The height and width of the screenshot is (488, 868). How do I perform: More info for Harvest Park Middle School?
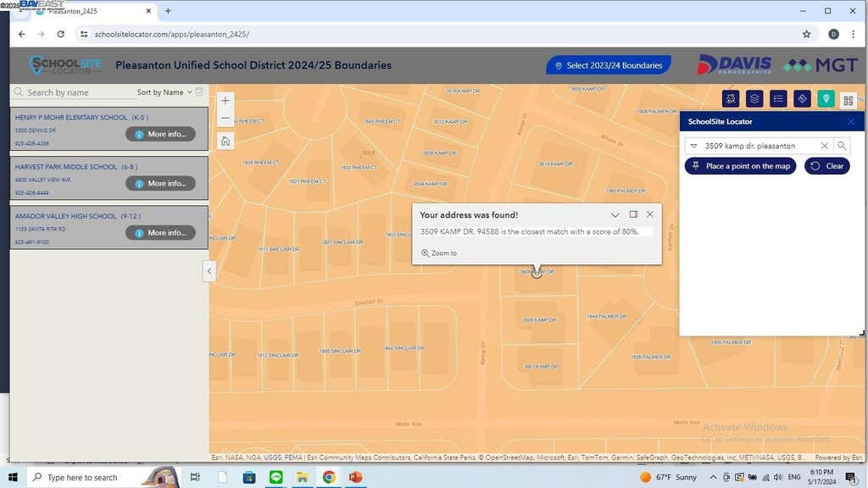point(160,183)
